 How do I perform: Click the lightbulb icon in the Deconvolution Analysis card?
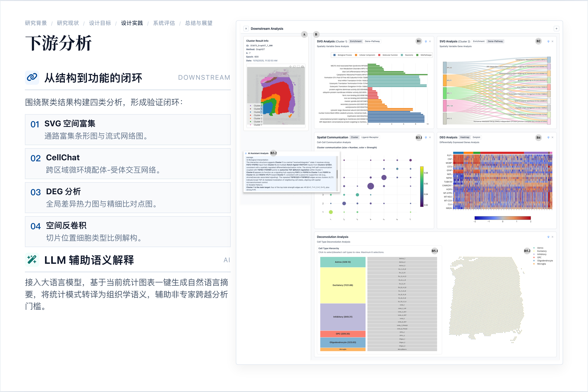click(x=548, y=237)
